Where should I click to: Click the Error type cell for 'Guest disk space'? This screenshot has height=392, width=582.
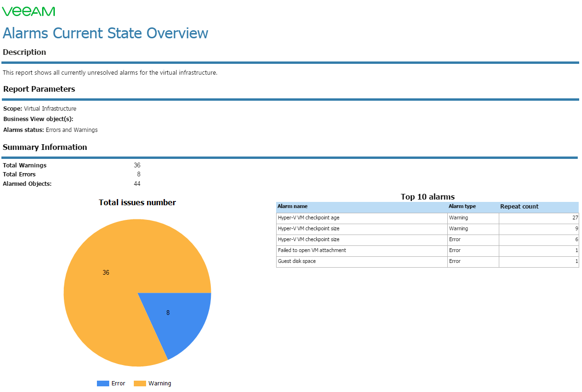click(x=473, y=261)
